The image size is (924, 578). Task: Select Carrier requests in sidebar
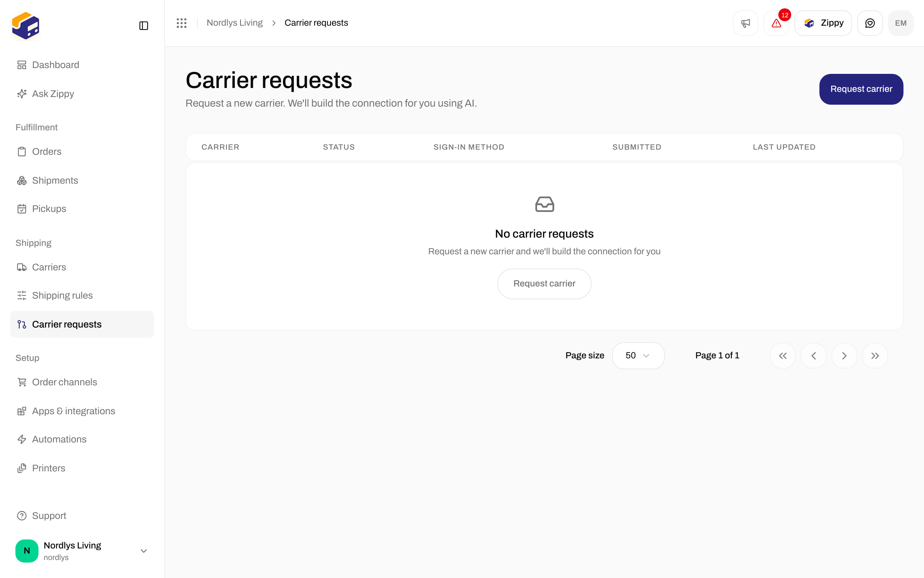point(82,324)
